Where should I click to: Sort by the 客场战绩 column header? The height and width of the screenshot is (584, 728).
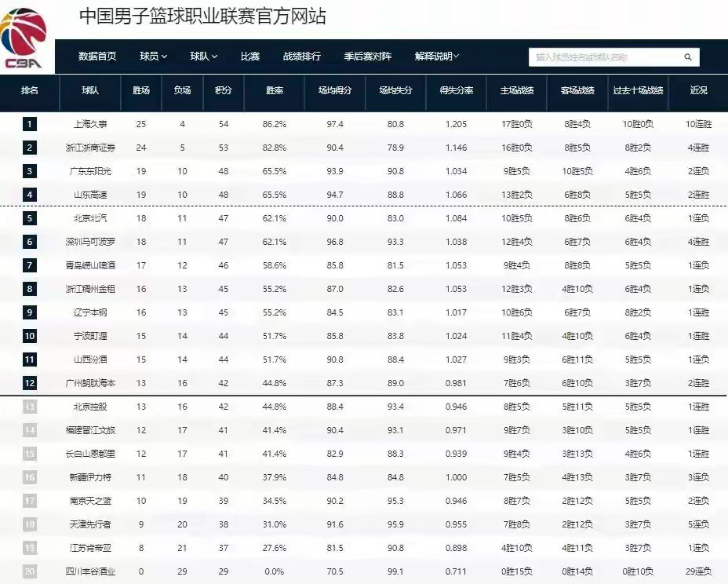tap(577, 90)
